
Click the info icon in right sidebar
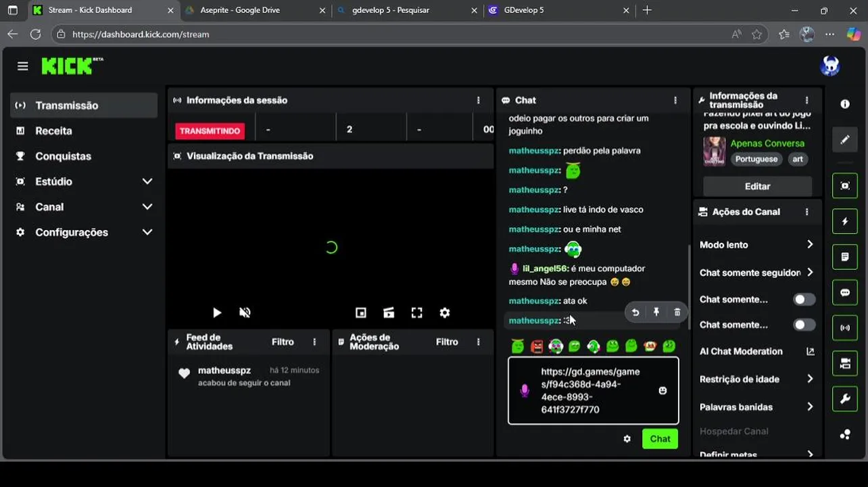pos(845,104)
